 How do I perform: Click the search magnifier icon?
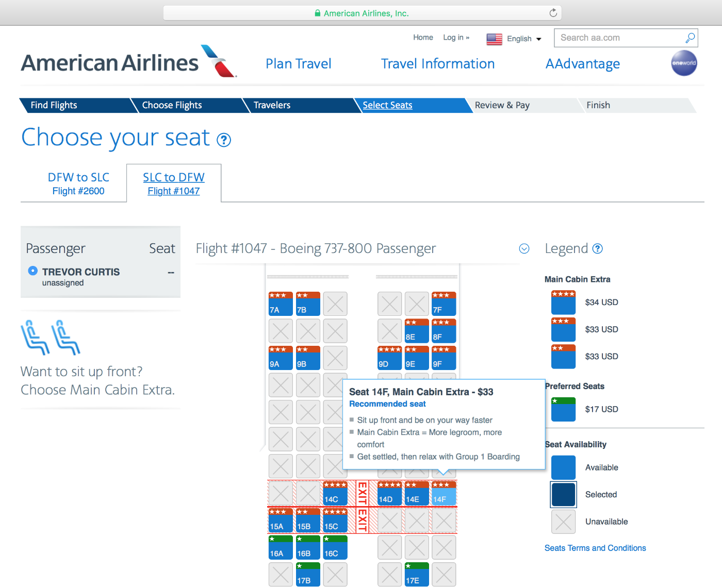click(x=690, y=38)
